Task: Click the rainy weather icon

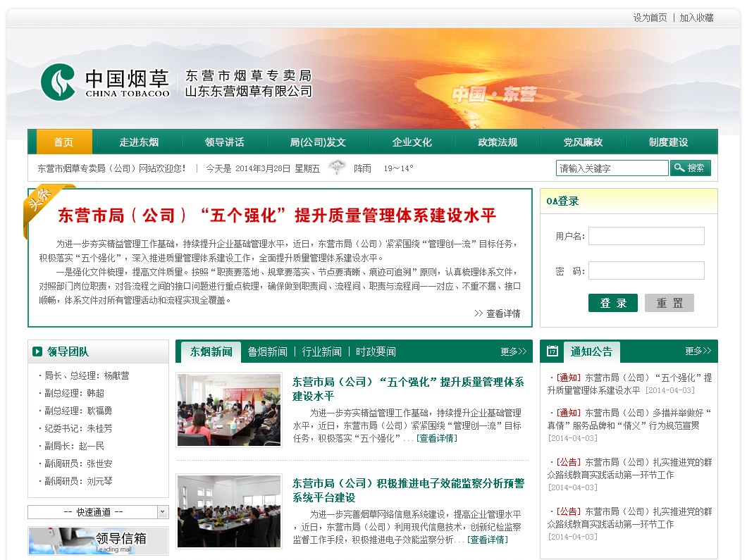Action: 338,166
